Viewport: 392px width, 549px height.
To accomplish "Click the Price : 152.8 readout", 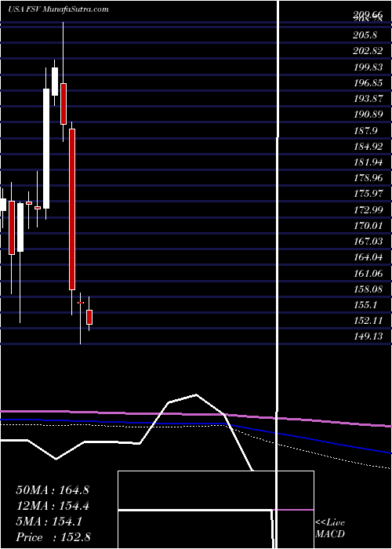I will (x=53, y=537).
